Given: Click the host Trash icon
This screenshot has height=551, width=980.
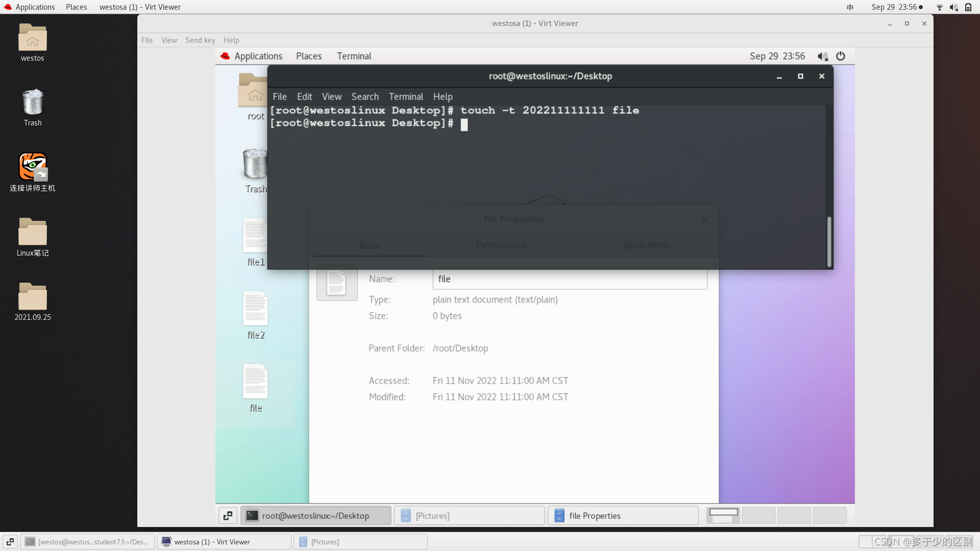Looking at the screenshot, I should 33,103.
